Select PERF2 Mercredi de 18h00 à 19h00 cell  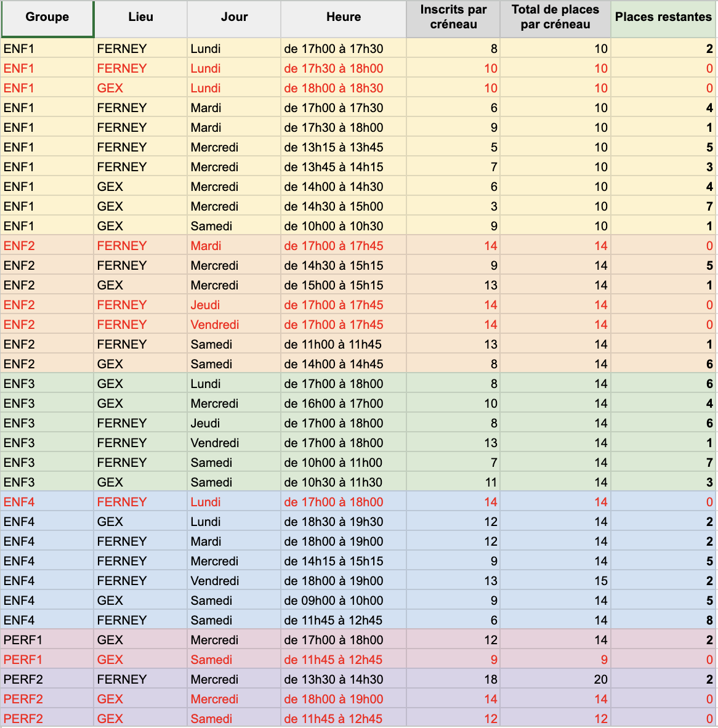[344, 699]
